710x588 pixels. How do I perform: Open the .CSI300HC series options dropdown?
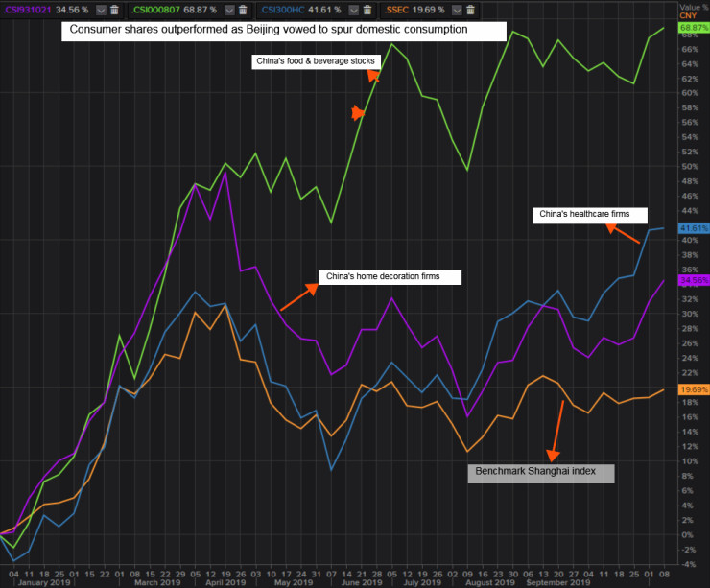click(x=354, y=10)
